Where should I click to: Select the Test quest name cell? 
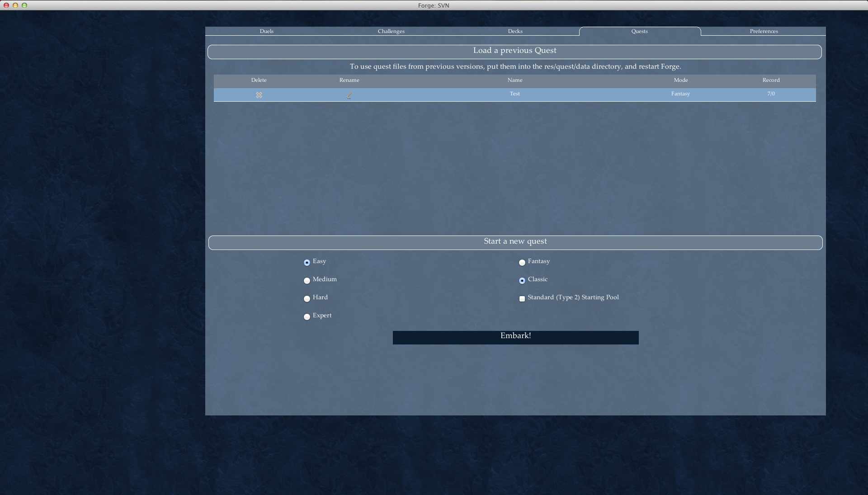click(514, 94)
